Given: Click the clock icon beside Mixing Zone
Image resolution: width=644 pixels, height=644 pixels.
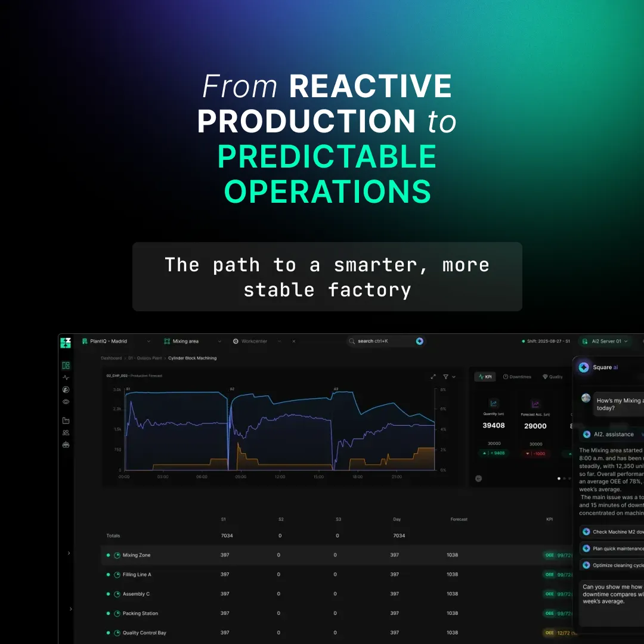Looking at the screenshot, I should [117, 555].
